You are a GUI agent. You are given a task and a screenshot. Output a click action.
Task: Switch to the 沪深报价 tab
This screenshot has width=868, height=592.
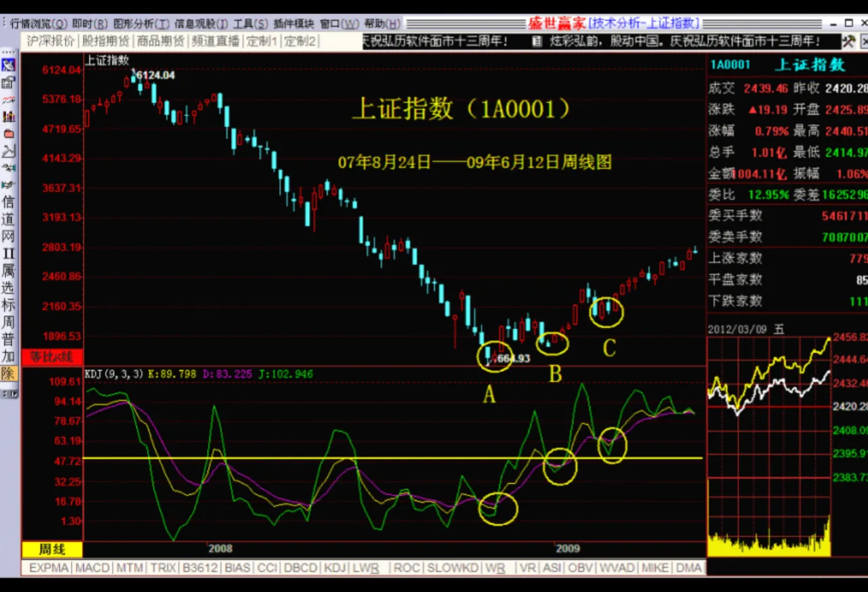pos(50,41)
